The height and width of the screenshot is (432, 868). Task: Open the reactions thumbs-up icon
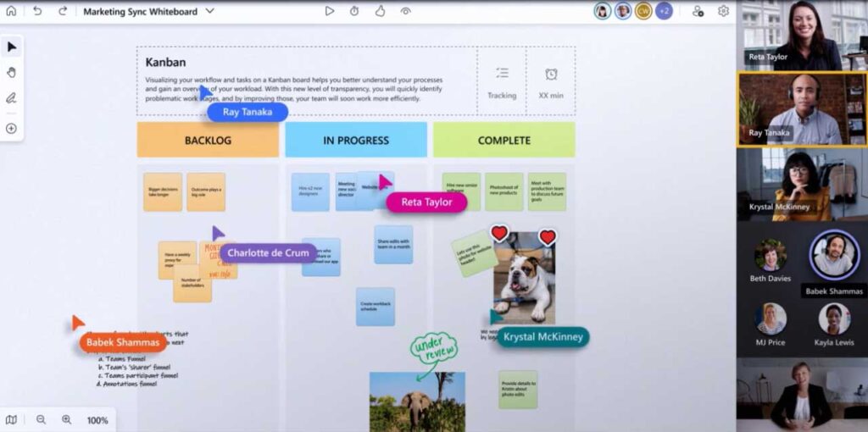coord(381,11)
